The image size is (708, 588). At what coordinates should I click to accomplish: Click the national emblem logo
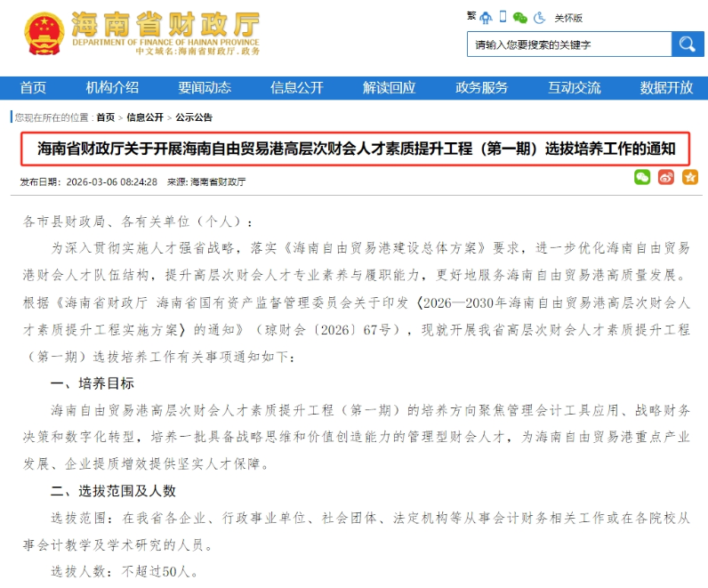(44, 34)
